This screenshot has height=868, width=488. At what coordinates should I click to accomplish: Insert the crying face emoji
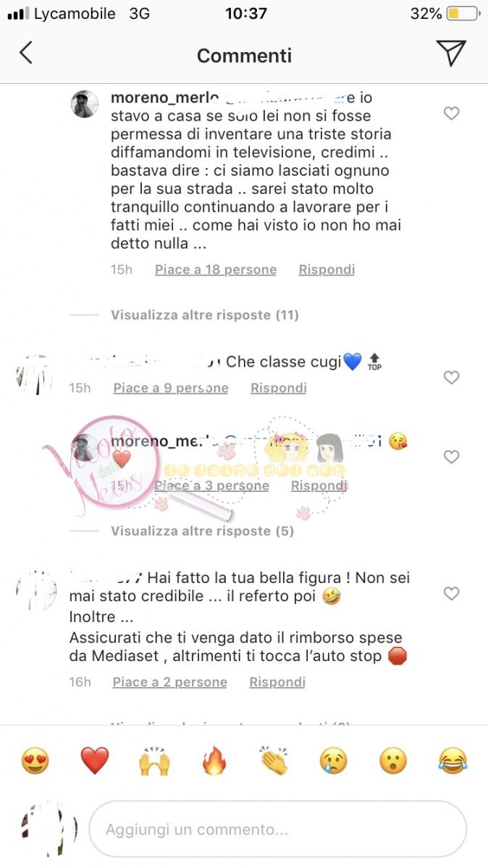pyautogui.click(x=334, y=761)
